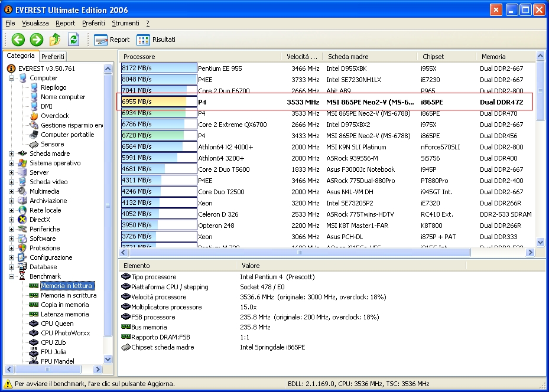Image resolution: width=549 pixels, height=392 pixels.
Task: Click the Latenza memoria RAM icon
Action: point(34,314)
